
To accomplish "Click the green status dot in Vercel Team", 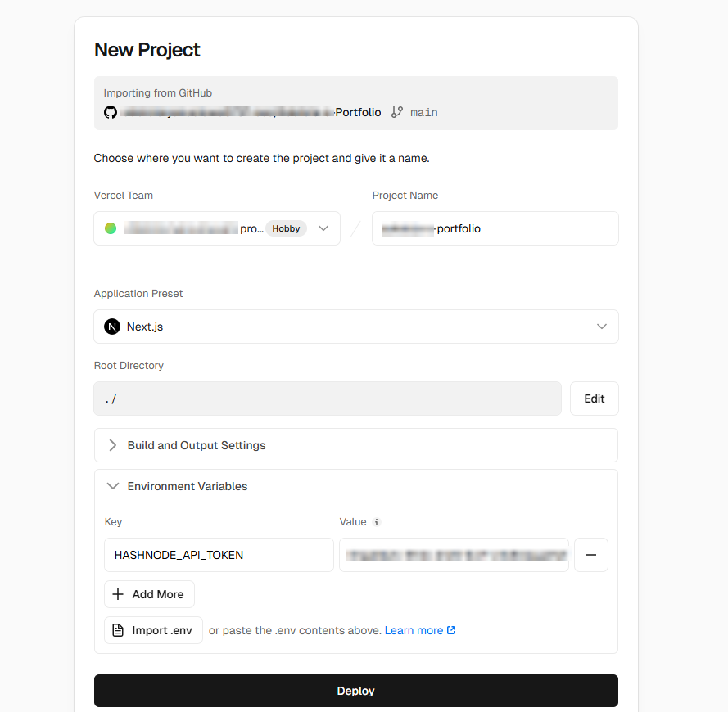I will click(x=111, y=228).
